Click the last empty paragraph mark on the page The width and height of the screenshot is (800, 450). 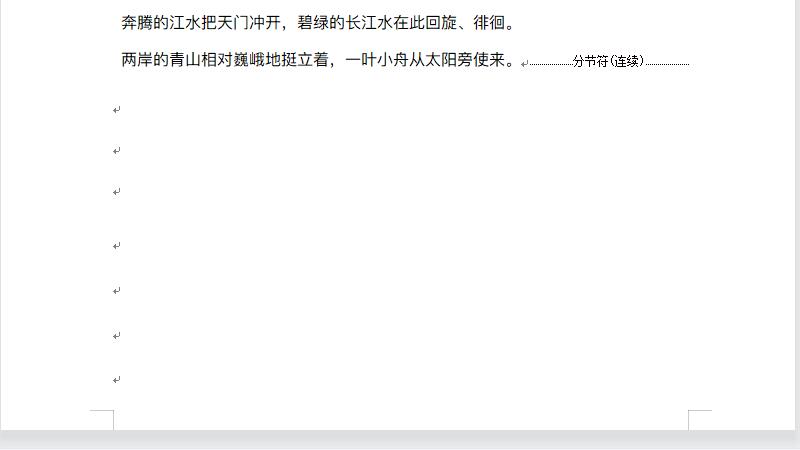117,380
